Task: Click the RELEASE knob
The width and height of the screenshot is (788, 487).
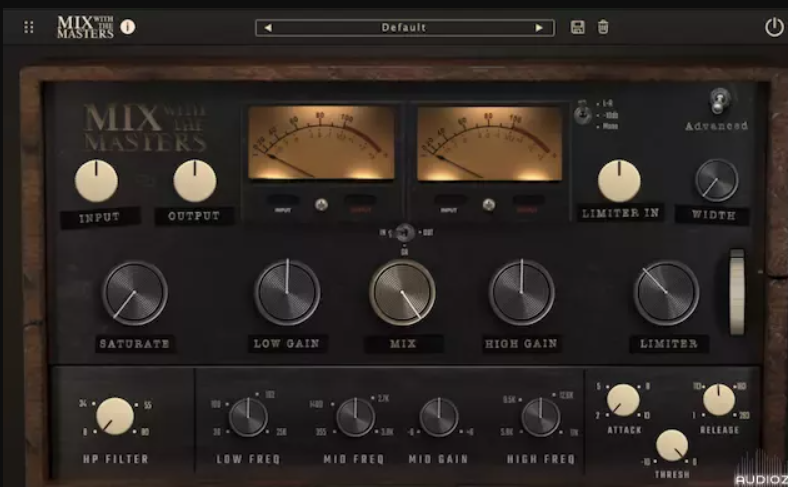Action: (719, 400)
